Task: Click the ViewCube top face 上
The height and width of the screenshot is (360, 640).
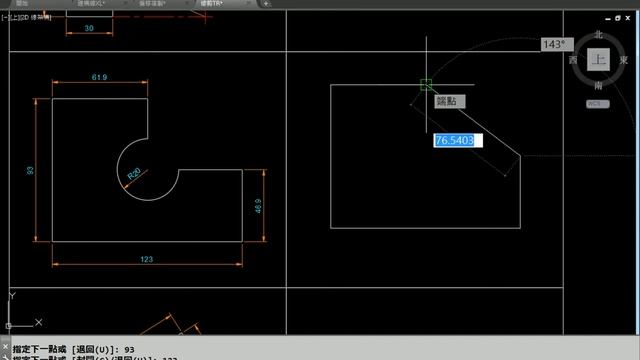Action: click(x=598, y=60)
